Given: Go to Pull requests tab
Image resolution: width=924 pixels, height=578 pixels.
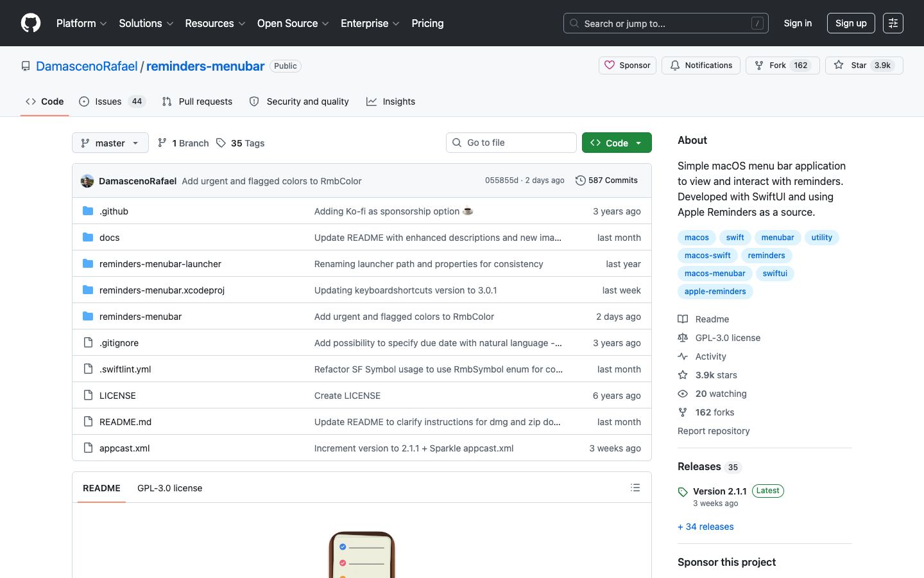Looking at the screenshot, I should (x=198, y=101).
